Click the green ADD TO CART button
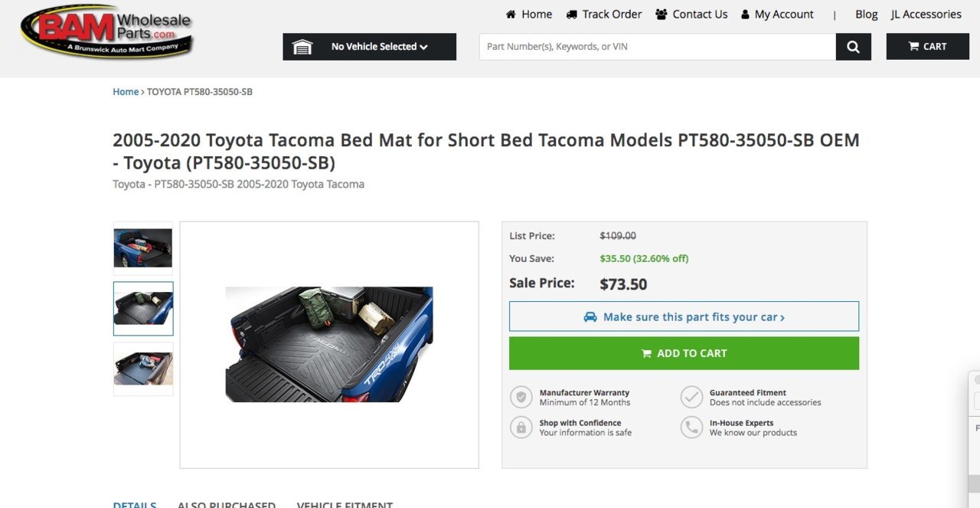Viewport: 980px width, 508px height. point(684,353)
